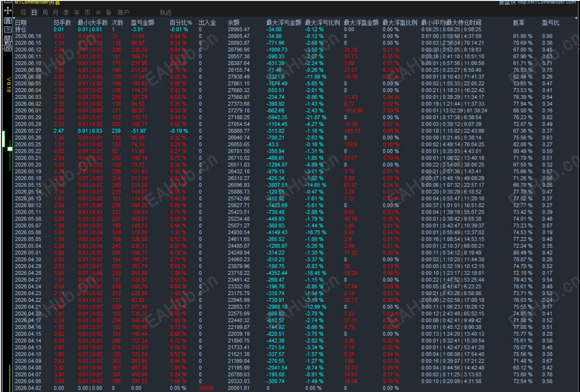
Task: Click the 盈亏金额 column header
Action: tap(143, 23)
